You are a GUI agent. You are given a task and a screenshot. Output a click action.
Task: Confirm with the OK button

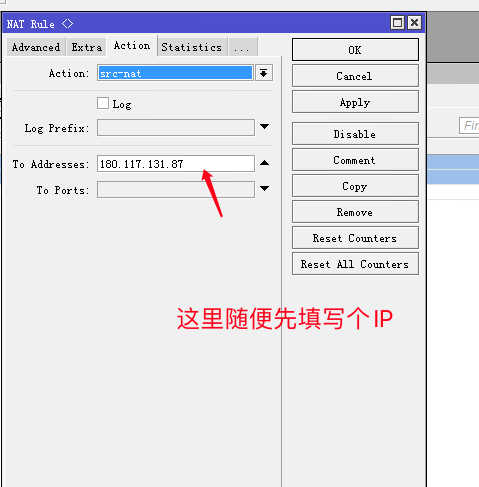(x=355, y=50)
